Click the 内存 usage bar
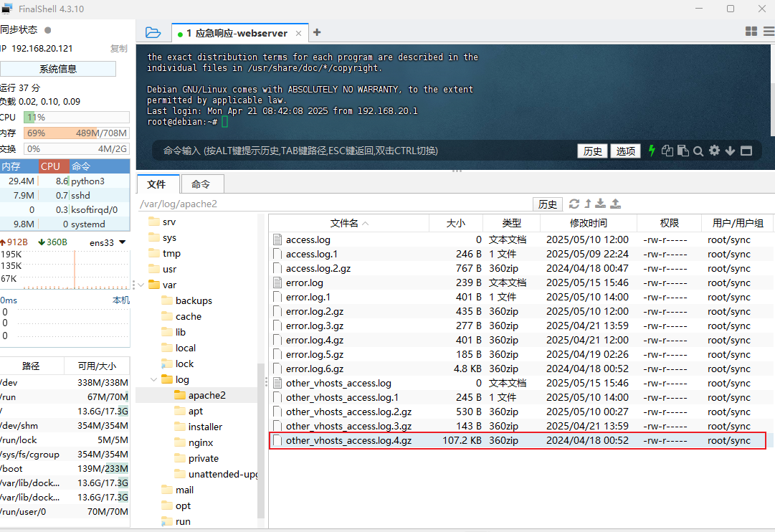775x532 pixels. click(77, 133)
